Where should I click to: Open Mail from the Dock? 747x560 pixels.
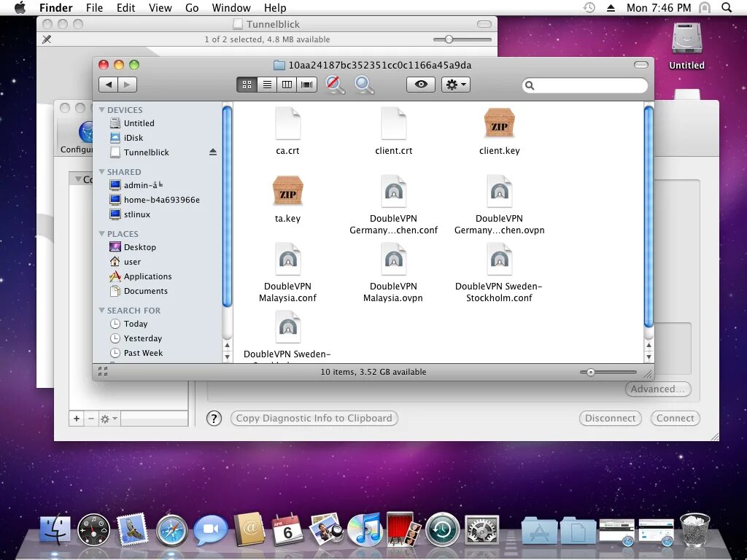133,529
